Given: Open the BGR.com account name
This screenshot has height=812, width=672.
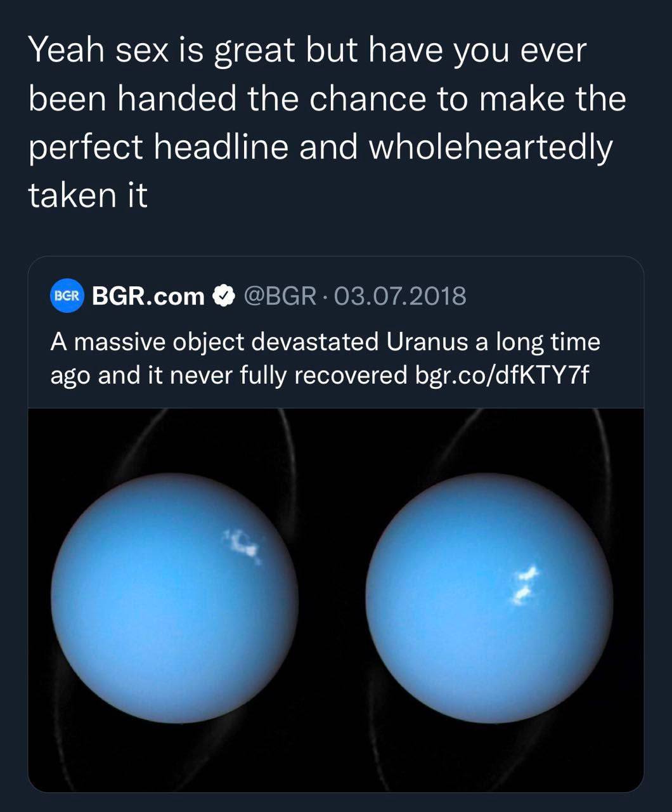Looking at the screenshot, I should pyautogui.click(x=148, y=296).
